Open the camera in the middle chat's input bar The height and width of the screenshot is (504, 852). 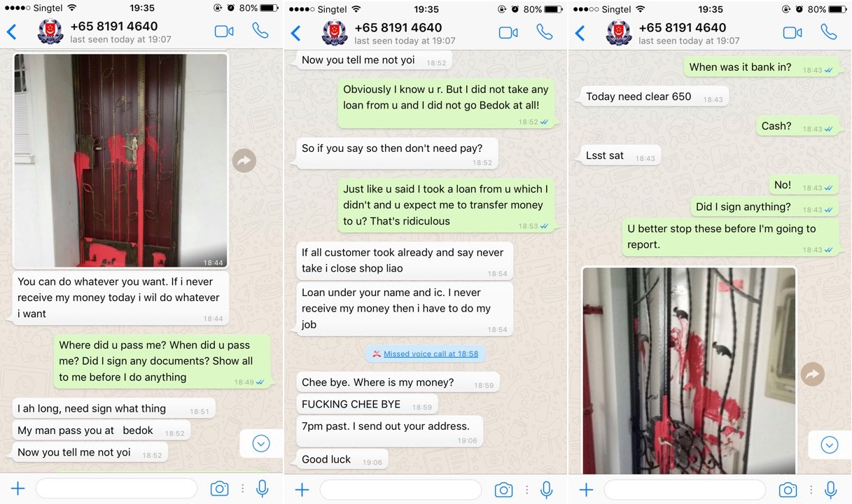(503, 489)
